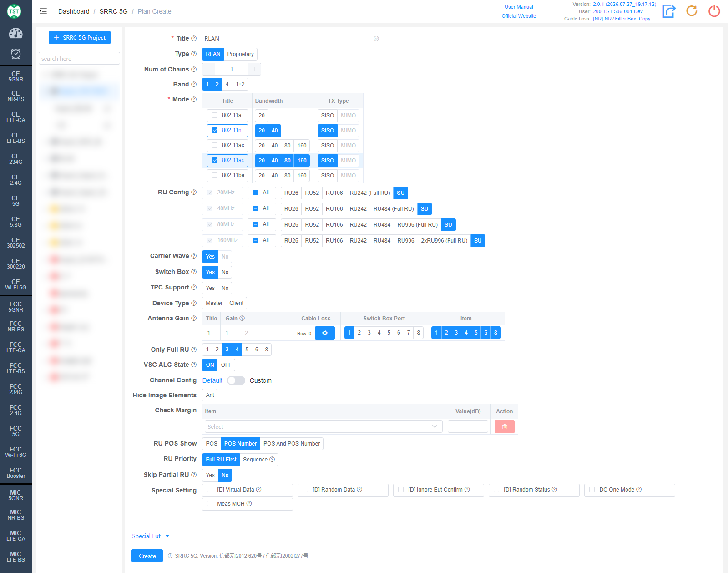The height and width of the screenshot is (573, 728).
Task: Check the 802.11ac mode checkbox
Action: click(215, 145)
